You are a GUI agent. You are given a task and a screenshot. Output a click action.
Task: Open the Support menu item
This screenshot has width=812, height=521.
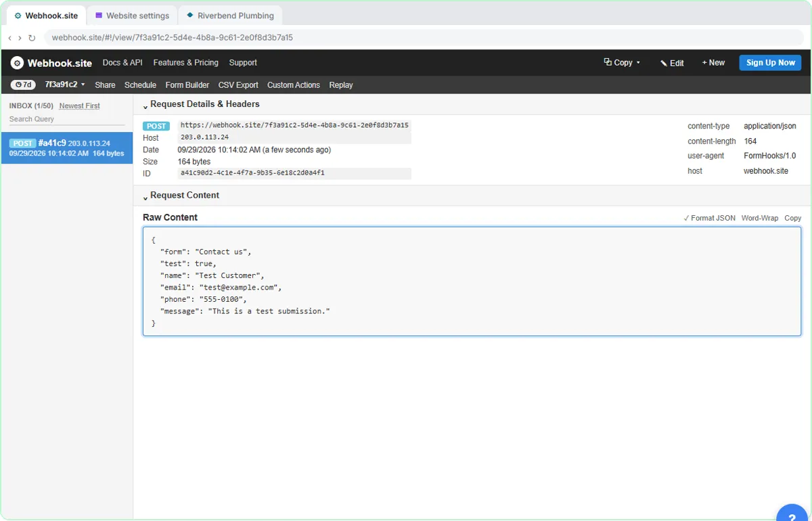point(243,62)
